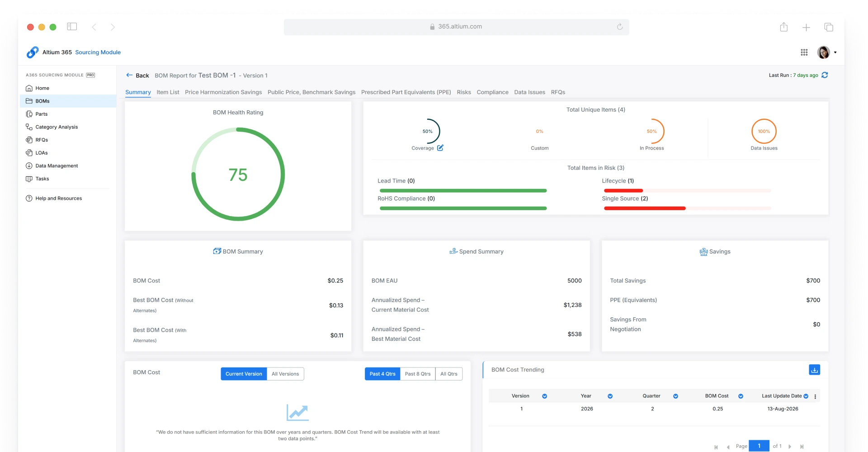Click the BOMs folder icon
This screenshot has width=868, height=452.
(29, 101)
